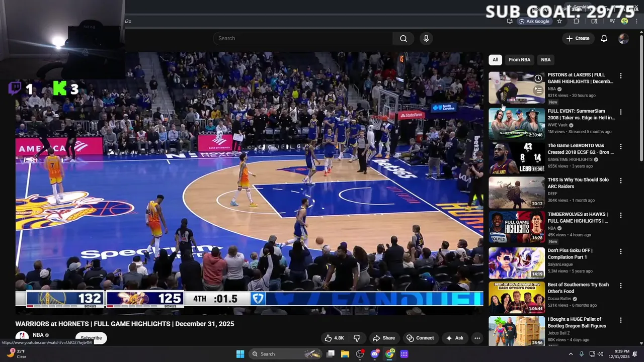Open ARC Raiders video thumbnail
Image resolution: width=644 pixels, height=362 pixels.
[x=517, y=193]
